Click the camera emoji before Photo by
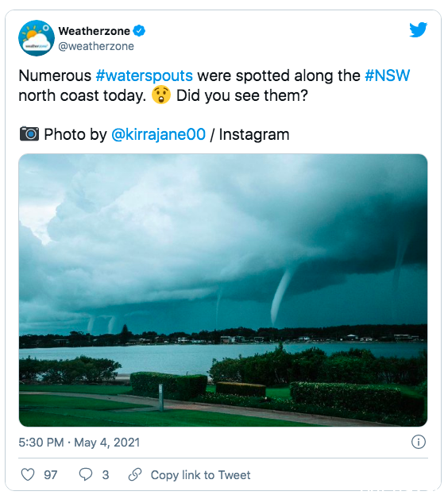Viewport: 448px width, 499px height. pos(29,133)
